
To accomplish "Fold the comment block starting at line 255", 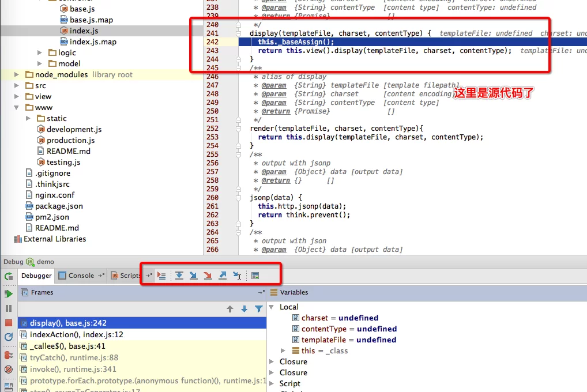I will pyautogui.click(x=239, y=154).
